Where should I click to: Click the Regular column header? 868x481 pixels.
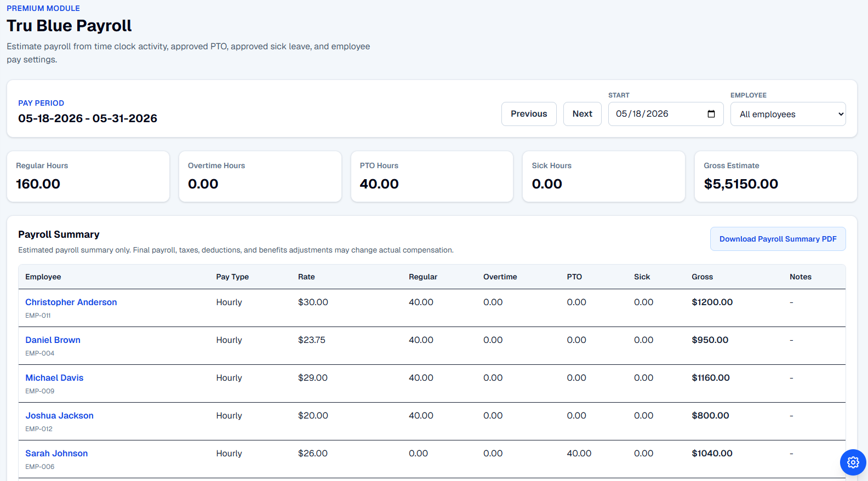click(423, 277)
